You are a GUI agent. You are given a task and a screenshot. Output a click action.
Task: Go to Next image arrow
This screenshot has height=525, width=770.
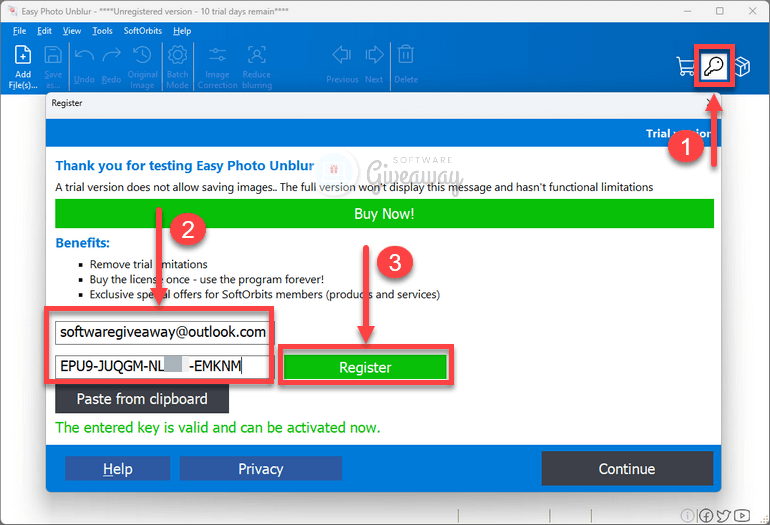[x=374, y=55]
